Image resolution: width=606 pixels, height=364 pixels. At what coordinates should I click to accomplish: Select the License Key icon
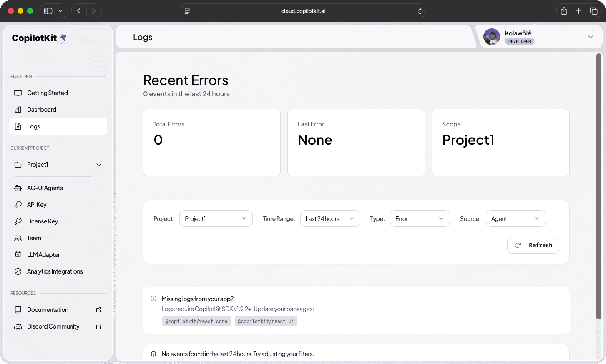coord(18,221)
